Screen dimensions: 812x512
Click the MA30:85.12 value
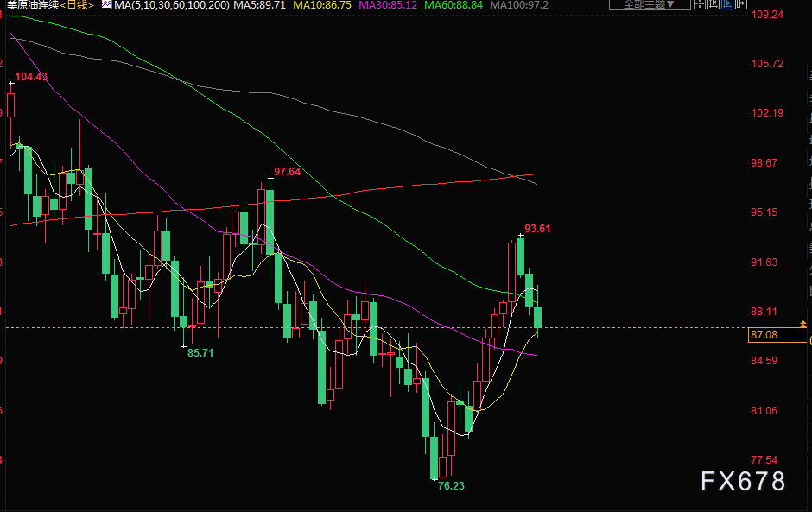(388, 5)
